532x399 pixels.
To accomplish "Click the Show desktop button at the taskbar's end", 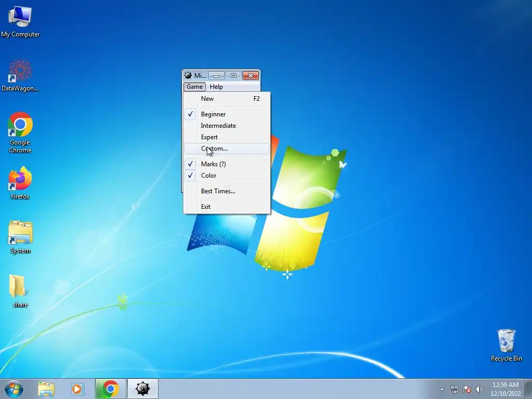I will [x=528, y=389].
